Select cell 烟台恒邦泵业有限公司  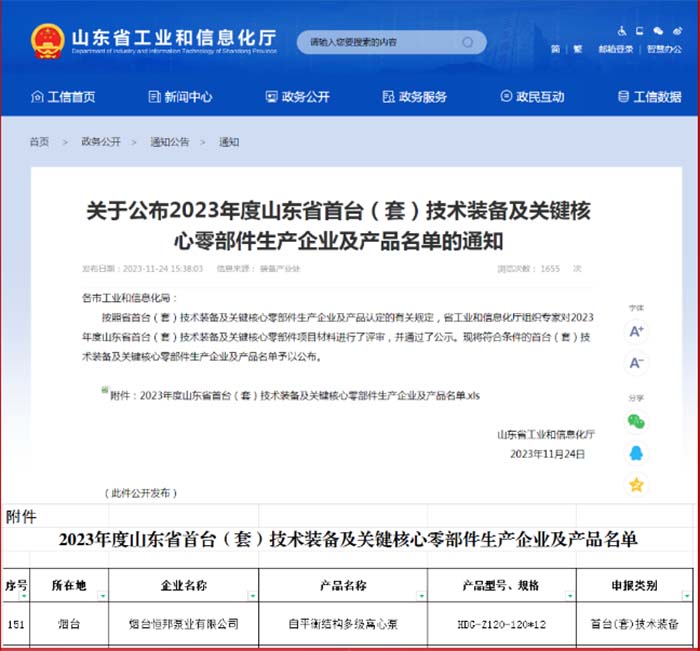pos(183,624)
